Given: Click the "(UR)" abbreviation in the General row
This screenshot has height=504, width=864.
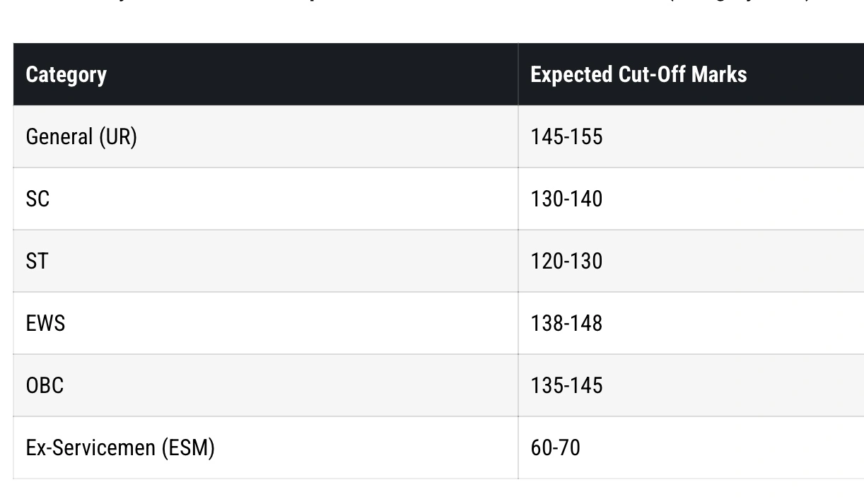Looking at the screenshot, I should click(117, 136).
